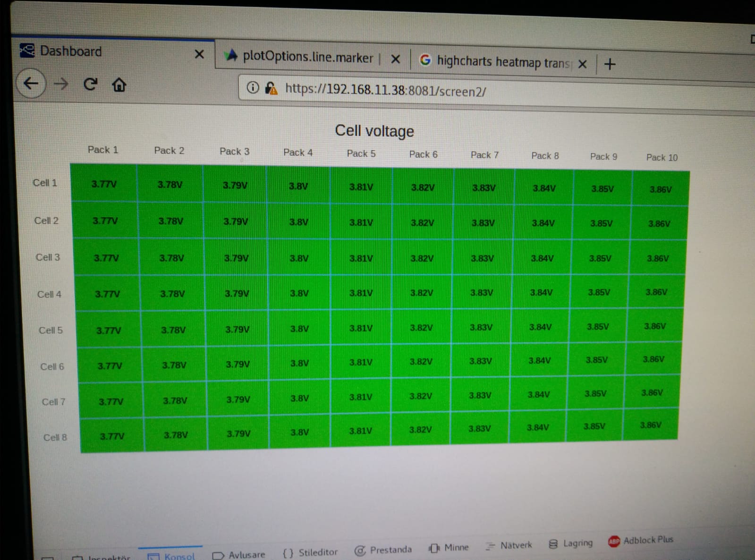Click the Pack 1 column label

point(103,150)
